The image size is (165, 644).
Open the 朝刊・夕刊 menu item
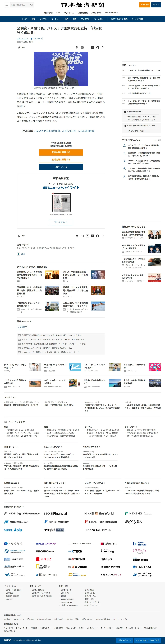coord(48,13)
